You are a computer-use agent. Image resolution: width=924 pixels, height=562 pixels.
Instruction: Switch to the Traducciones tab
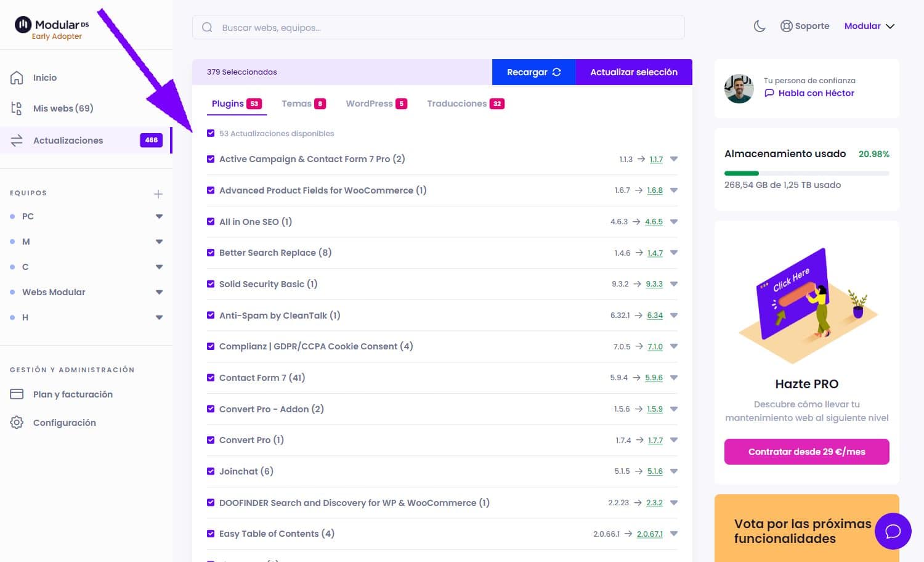tap(466, 104)
